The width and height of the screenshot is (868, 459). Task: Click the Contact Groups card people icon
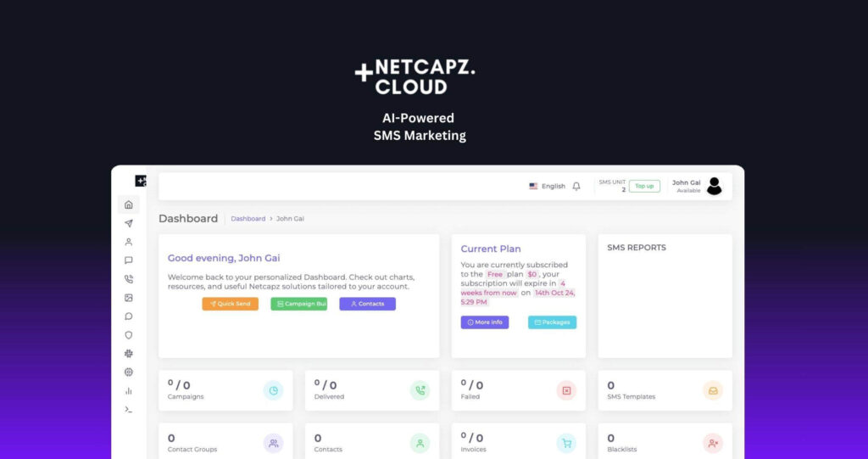274,444
